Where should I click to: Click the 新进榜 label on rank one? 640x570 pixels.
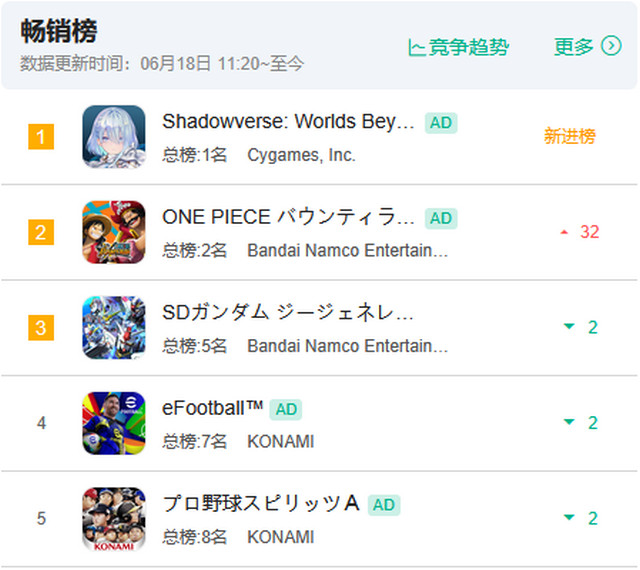[569, 136]
